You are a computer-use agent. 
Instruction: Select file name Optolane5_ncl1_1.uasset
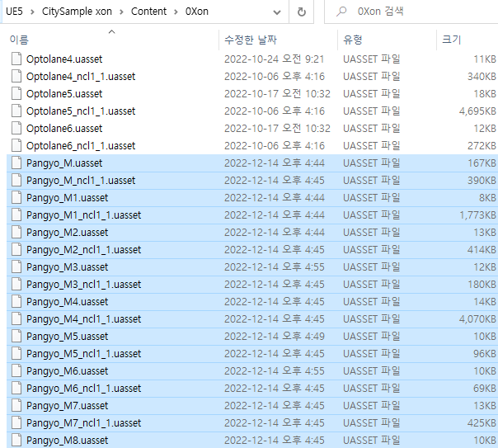tap(81, 111)
